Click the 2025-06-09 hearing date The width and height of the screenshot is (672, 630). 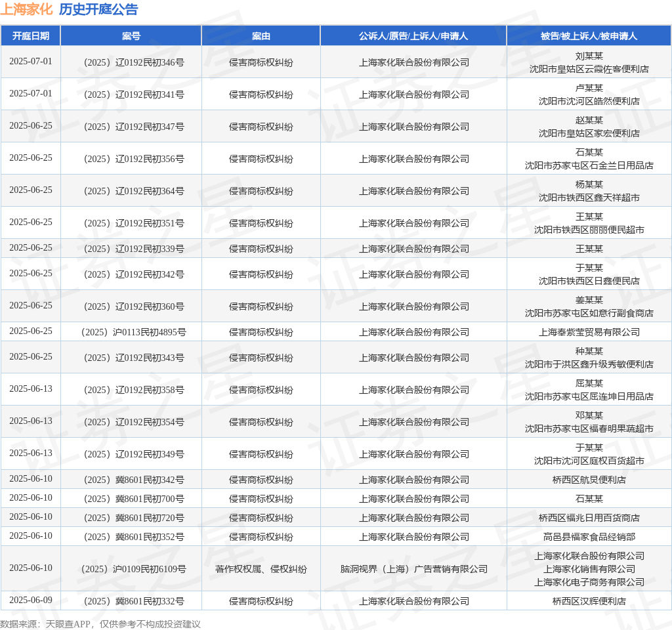pos(31,600)
